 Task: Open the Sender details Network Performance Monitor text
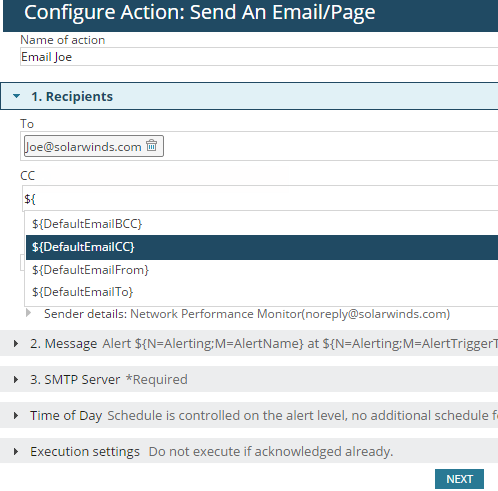point(247,314)
